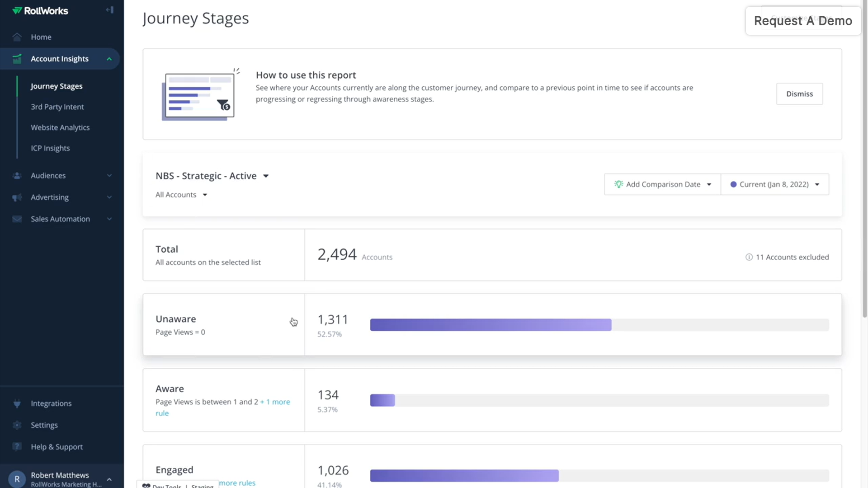
Task: Open the Current (Jan 8, 2022) date dropdown
Action: pyautogui.click(x=774, y=184)
